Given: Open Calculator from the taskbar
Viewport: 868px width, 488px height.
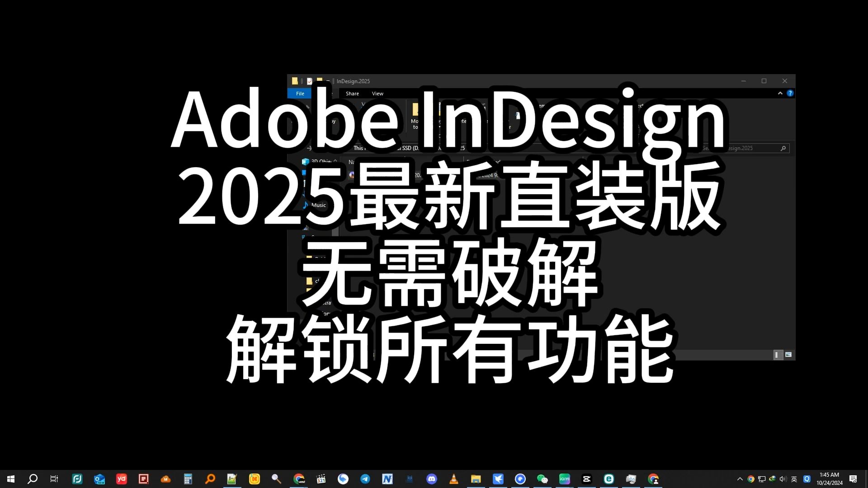Looking at the screenshot, I should tap(188, 479).
